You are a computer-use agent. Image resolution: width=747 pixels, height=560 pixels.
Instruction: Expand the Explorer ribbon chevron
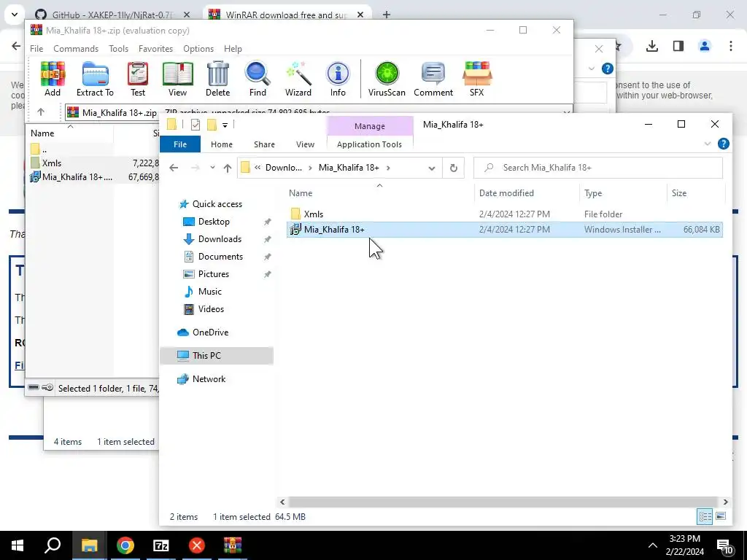(708, 144)
